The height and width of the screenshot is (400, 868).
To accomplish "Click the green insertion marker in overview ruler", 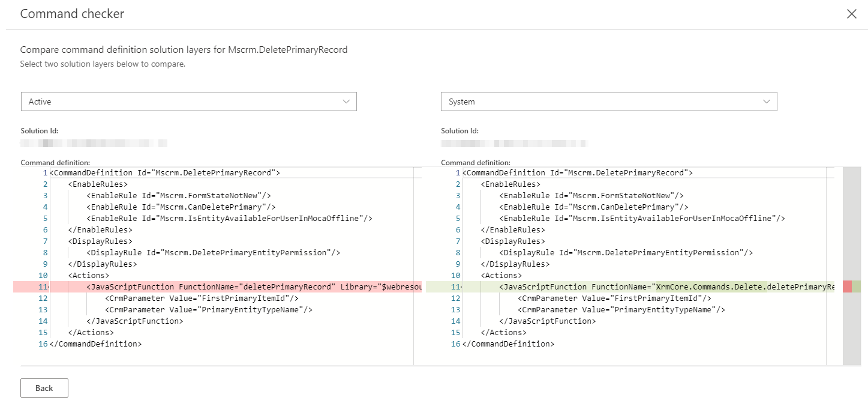I will [857, 287].
